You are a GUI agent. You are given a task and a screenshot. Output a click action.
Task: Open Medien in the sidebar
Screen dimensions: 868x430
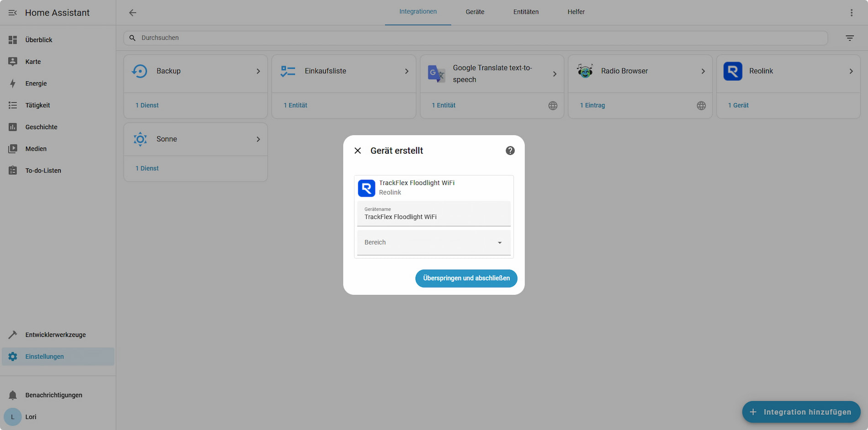tap(58, 149)
